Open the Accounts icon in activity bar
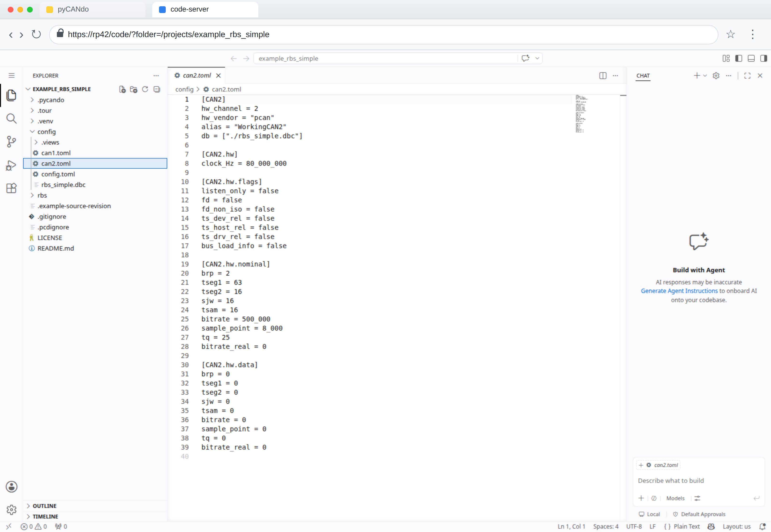 [11, 487]
